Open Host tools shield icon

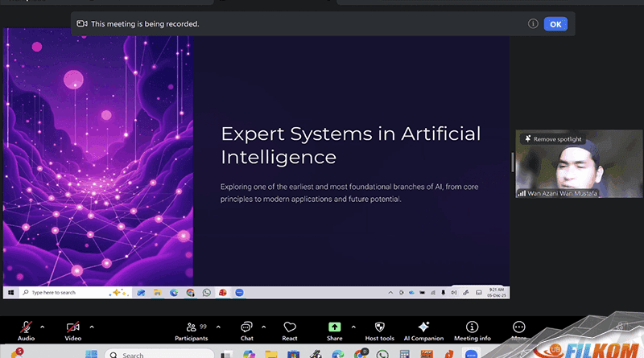click(379, 328)
